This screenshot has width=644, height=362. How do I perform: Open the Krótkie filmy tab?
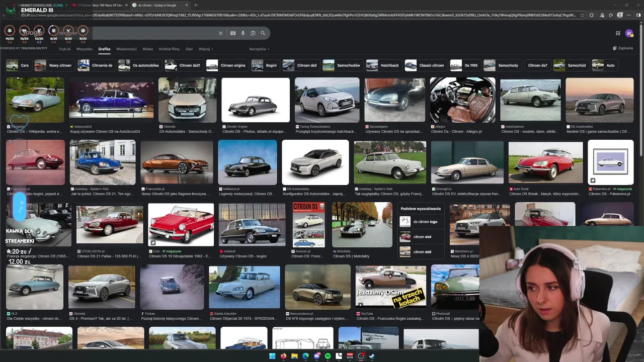click(x=169, y=49)
